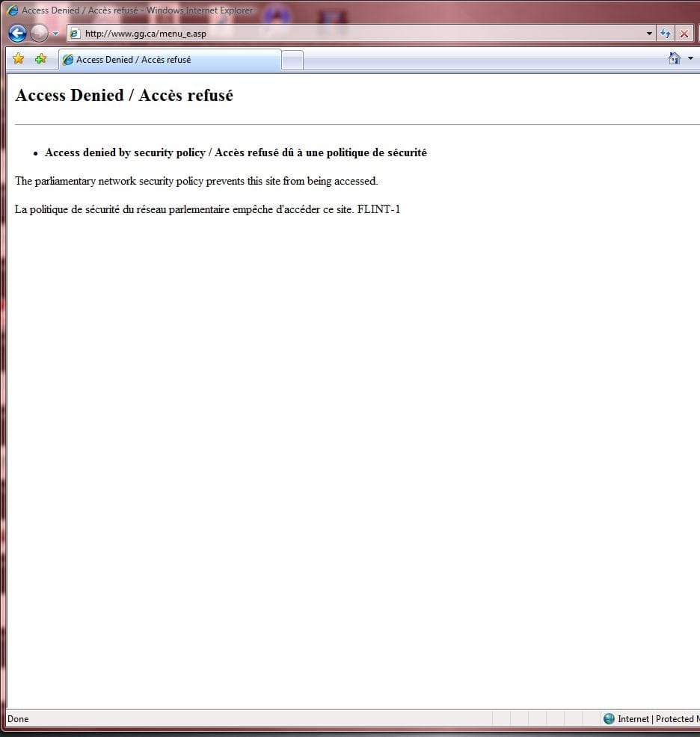This screenshot has height=737, width=700.
Task: Go back using the blue Back arrow
Action: tap(17, 34)
